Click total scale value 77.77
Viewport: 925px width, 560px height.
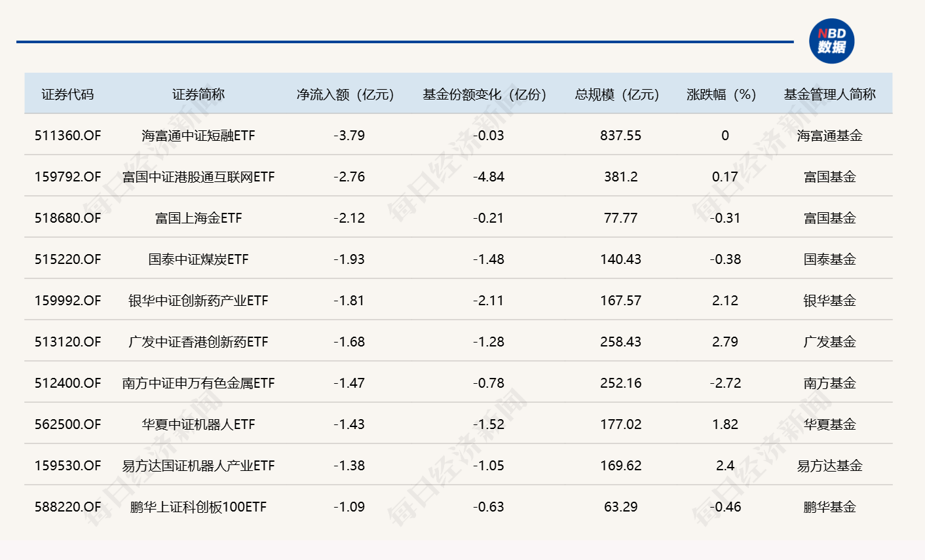(x=620, y=218)
